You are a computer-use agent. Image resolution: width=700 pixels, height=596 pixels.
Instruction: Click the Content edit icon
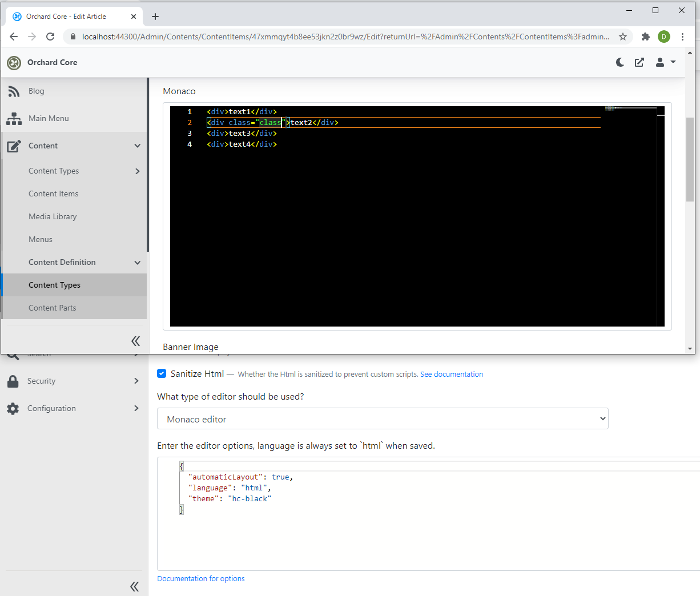tap(14, 146)
